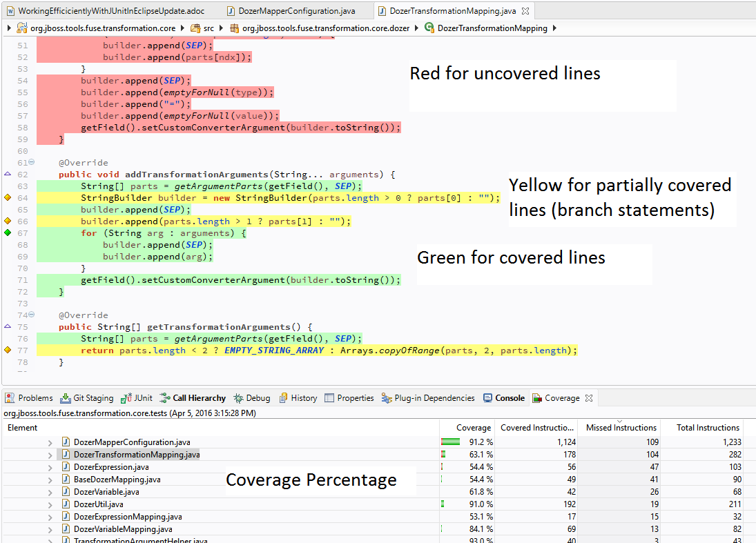Switch to the JUnit view tab

point(137,398)
